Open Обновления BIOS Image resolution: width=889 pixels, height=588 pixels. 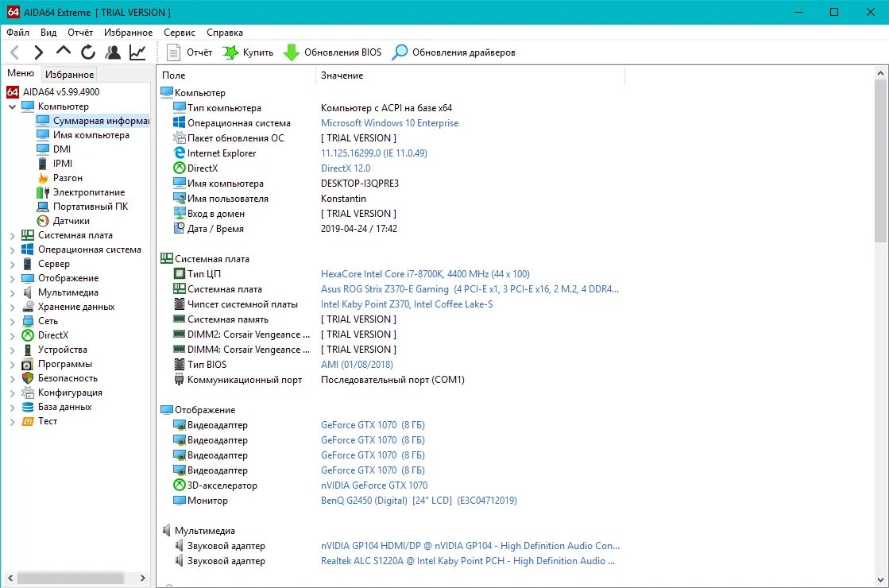click(332, 52)
